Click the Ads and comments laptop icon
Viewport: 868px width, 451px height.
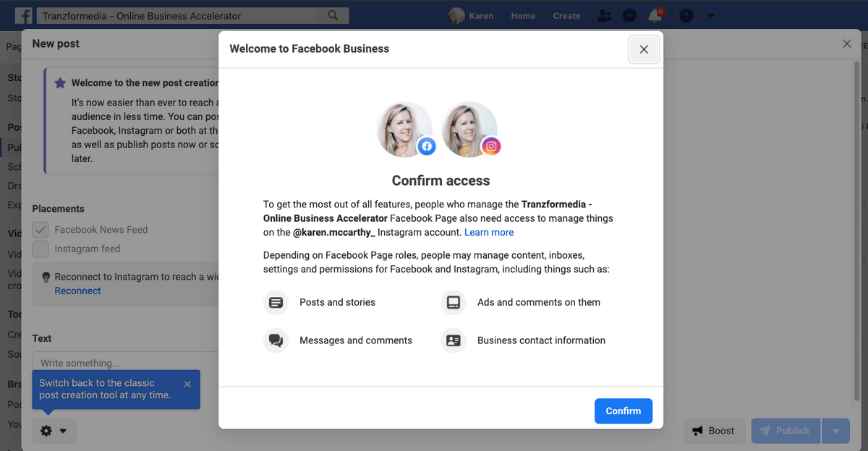point(454,302)
